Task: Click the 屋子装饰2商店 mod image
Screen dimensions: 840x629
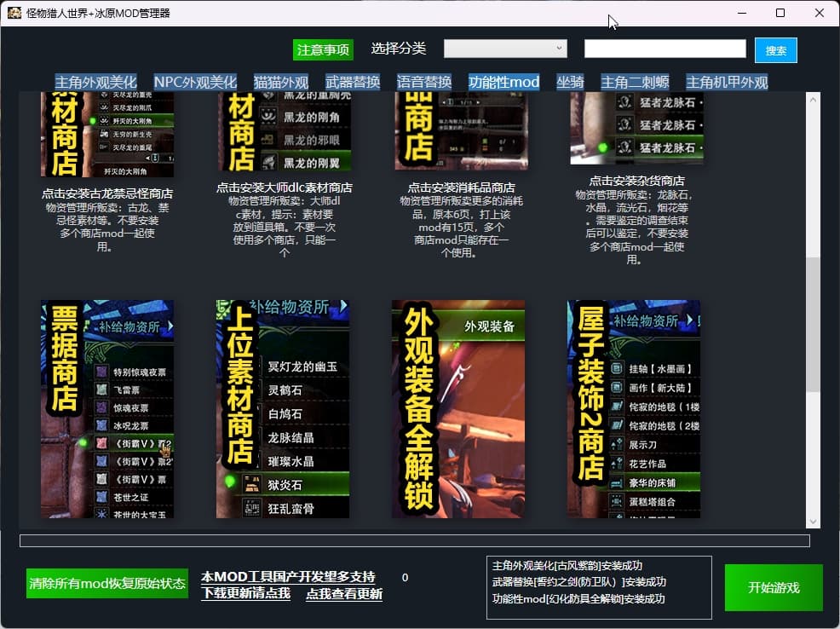Action: coord(634,408)
